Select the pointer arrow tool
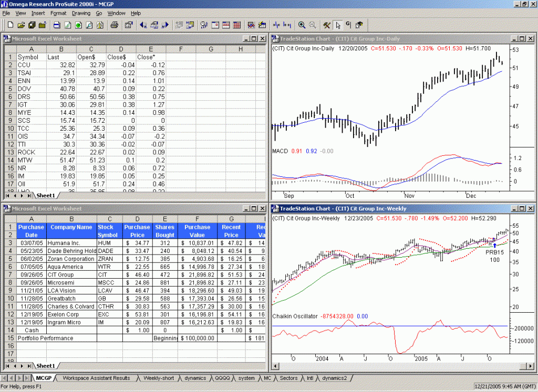Viewport: 538px width, 392px height. [338, 25]
